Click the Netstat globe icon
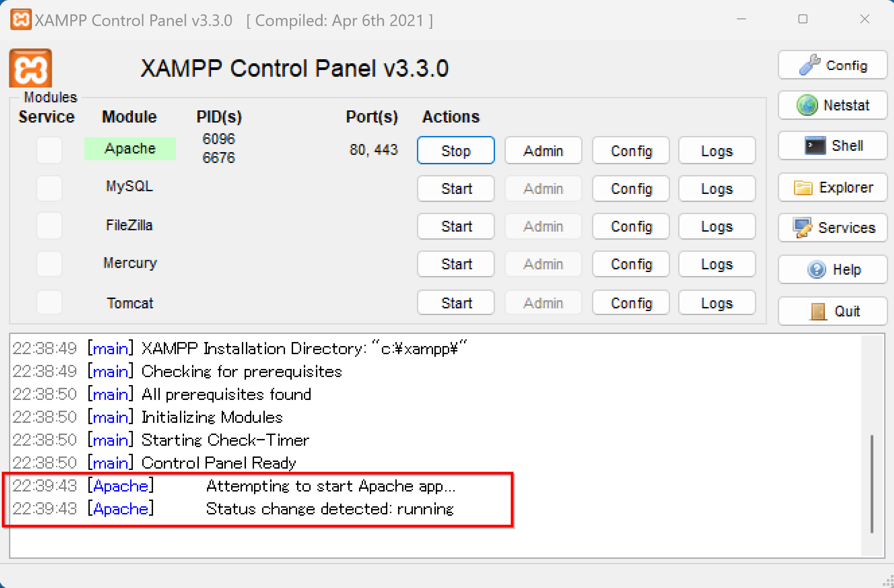This screenshot has height=588, width=894. click(807, 105)
